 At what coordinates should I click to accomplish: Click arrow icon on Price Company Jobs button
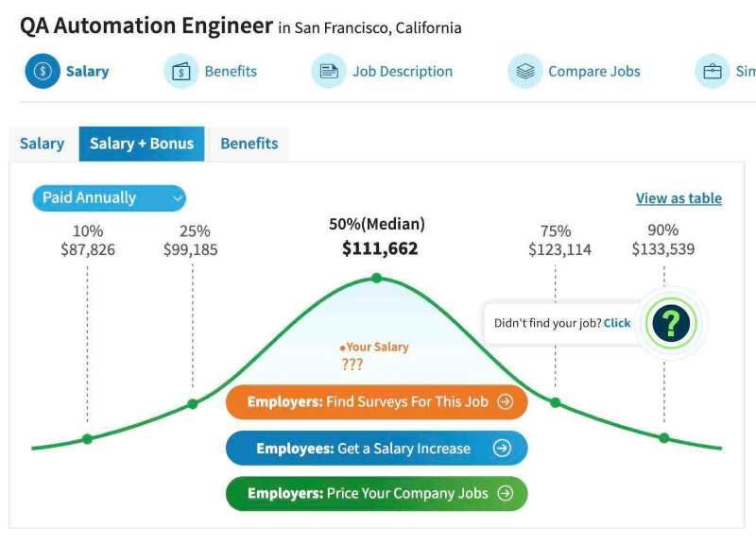pyautogui.click(x=506, y=493)
